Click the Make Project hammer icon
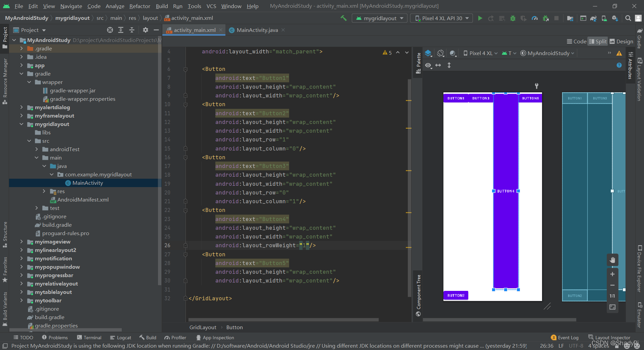The width and height of the screenshot is (644, 350). pos(343,18)
